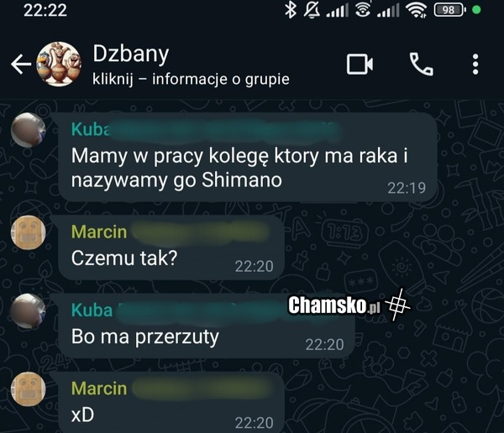504x433 pixels.
Task: Tap the Marcin sender name above 'Czemu tak?'
Action: 99,232
